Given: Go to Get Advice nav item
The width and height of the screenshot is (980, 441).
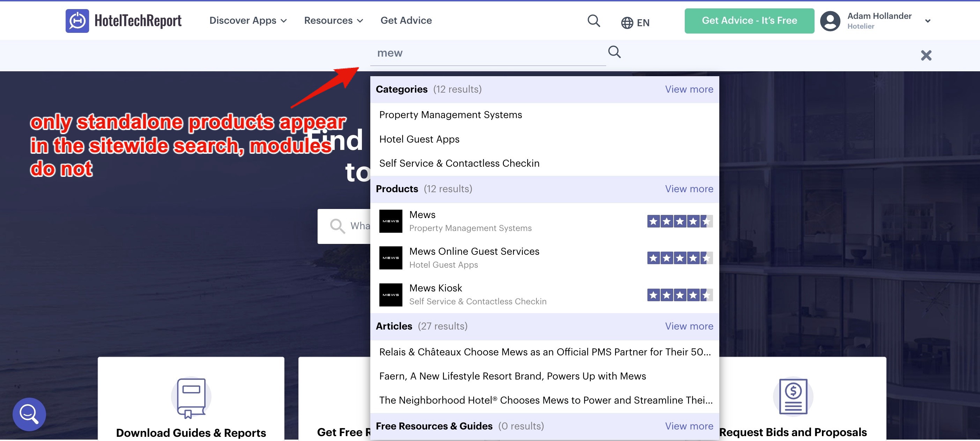Looking at the screenshot, I should [x=406, y=21].
